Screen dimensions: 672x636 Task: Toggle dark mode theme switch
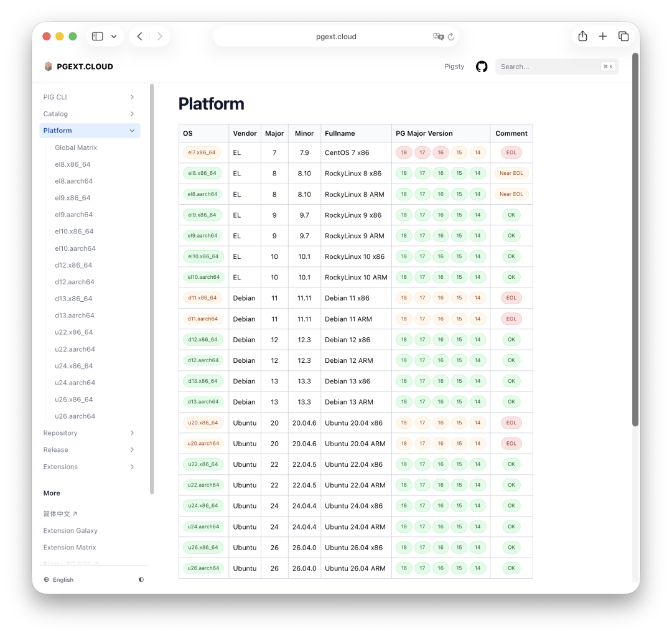click(x=141, y=579)
